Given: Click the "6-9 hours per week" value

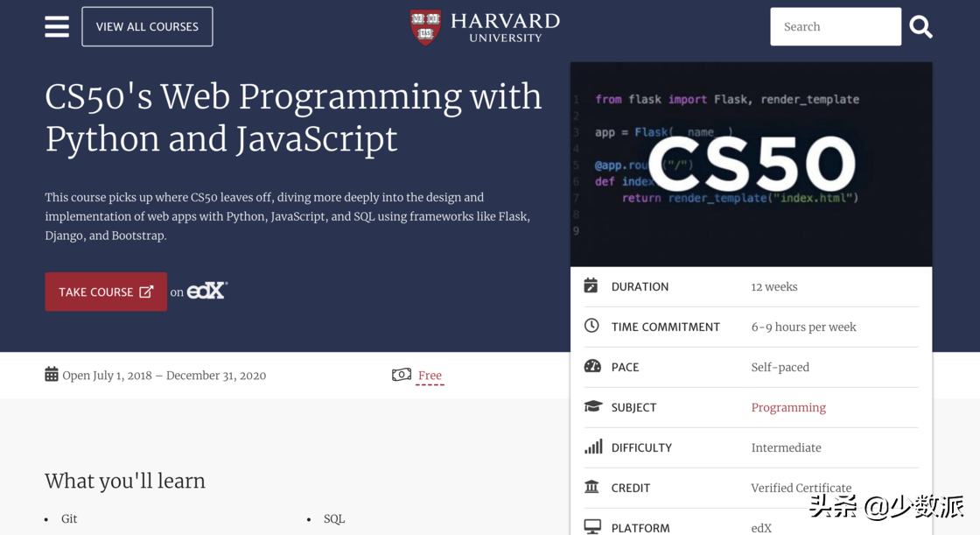Looking at the screenshot, I should [x=803, y=327].
